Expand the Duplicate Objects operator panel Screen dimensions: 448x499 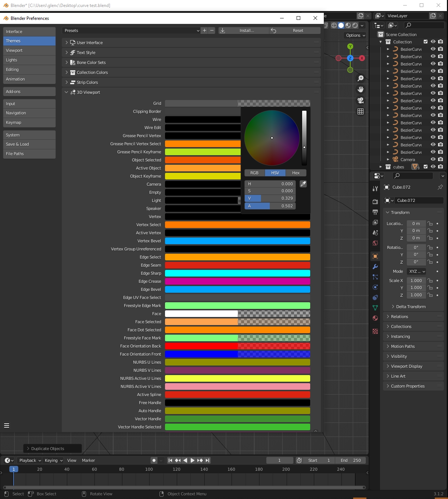pos(53,449)
